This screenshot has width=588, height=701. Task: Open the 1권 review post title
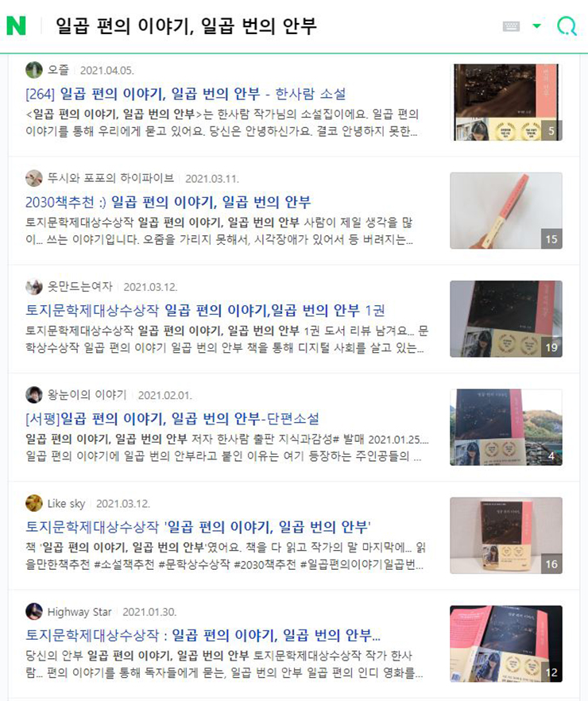click(x=205, y=310)
